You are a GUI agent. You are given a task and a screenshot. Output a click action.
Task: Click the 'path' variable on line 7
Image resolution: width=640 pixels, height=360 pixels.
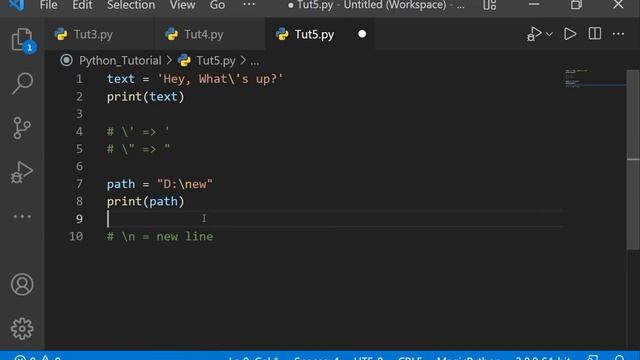click(x=121, y=184)
